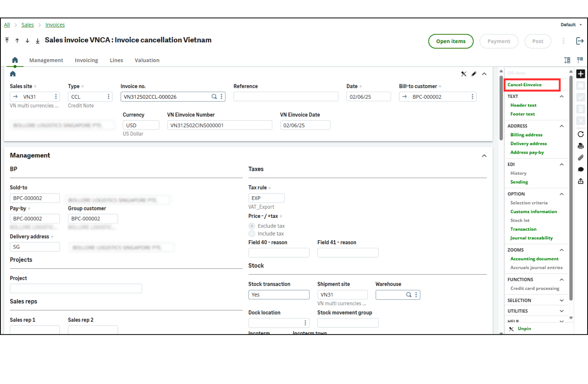Expand the UTILITIES group in right panel
Screen dimensions: 588x384
click(561, 311)
